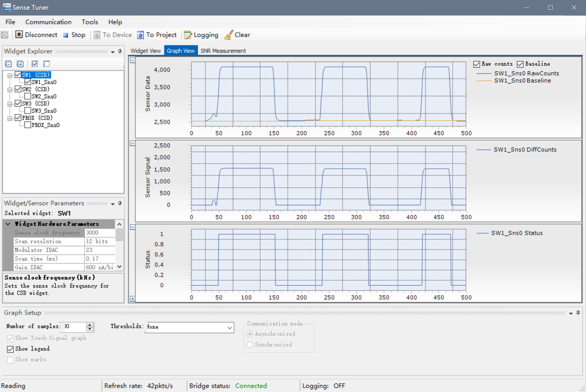Open the Help menu
This screenshot has height=392, width=586.
click(x=115, y=22)
